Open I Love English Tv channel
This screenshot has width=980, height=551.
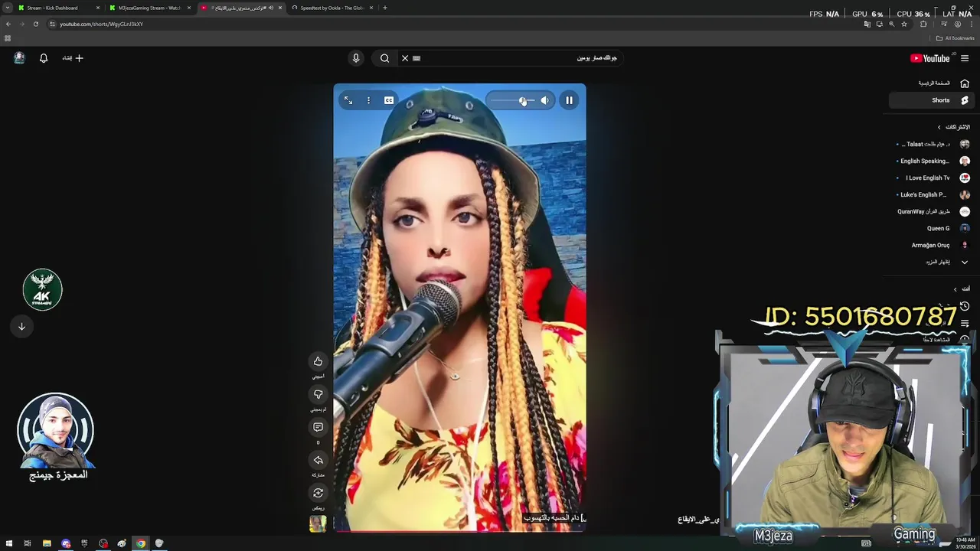point(933,178)
